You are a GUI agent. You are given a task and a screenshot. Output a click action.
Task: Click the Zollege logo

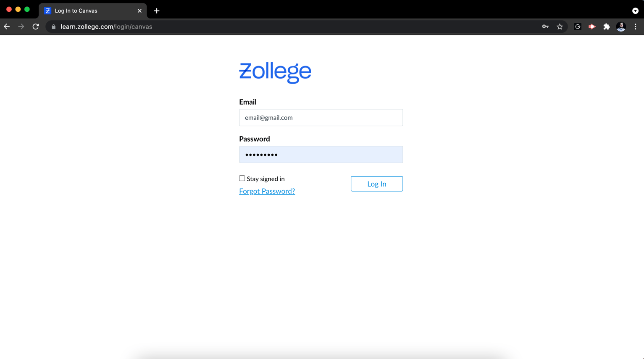275,72
